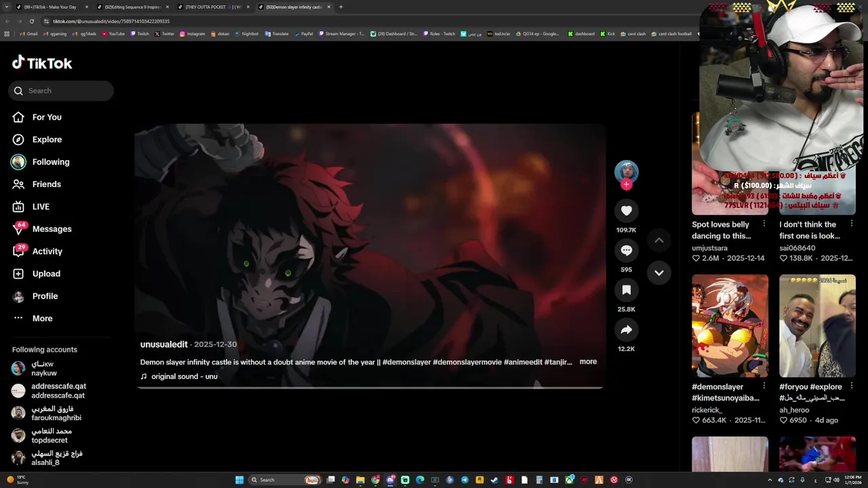The image size is (868, 488).
Task: Open the Twitch bookmark
Action: [x=140, y=33]
